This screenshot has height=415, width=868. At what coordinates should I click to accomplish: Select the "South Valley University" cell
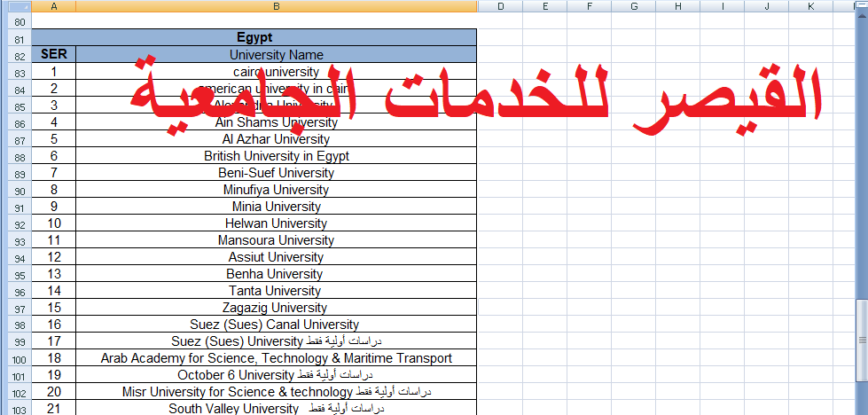tap(277, 409)
